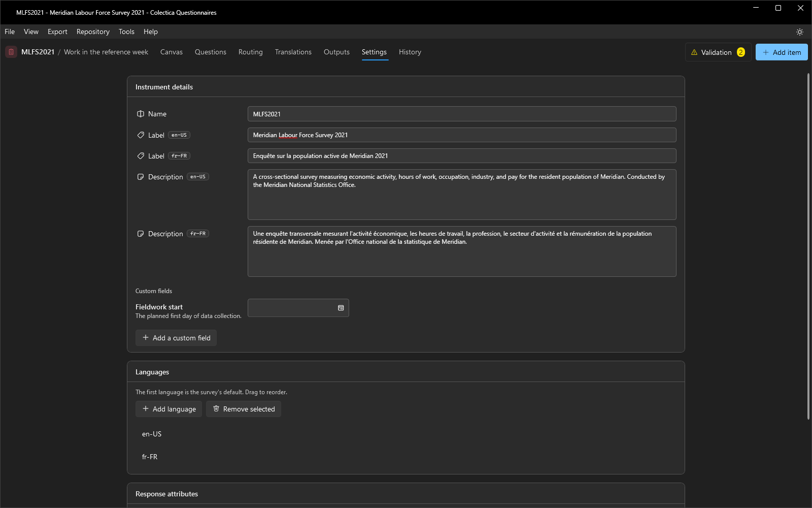The image size is (812, 508).
Task: Click the en-US Description text area
Action: click(x=462, y=195)
